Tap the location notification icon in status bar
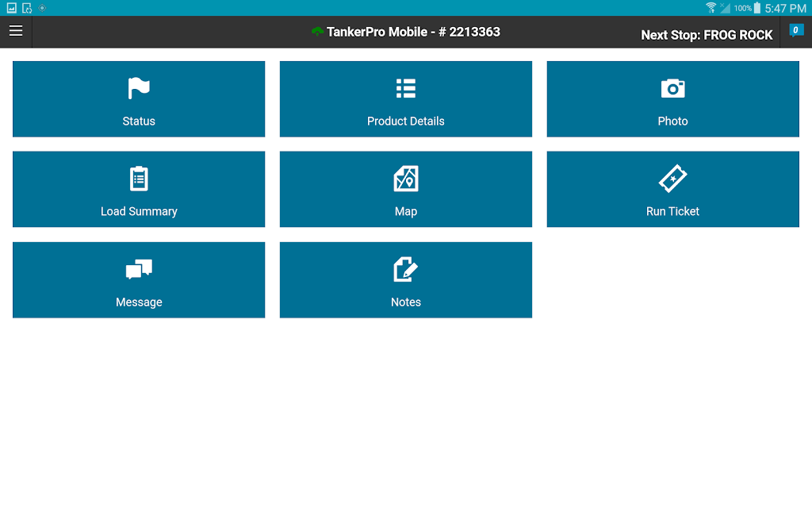Image resolution: width=812 pixels, height=508 pixels. coord(43,8)
